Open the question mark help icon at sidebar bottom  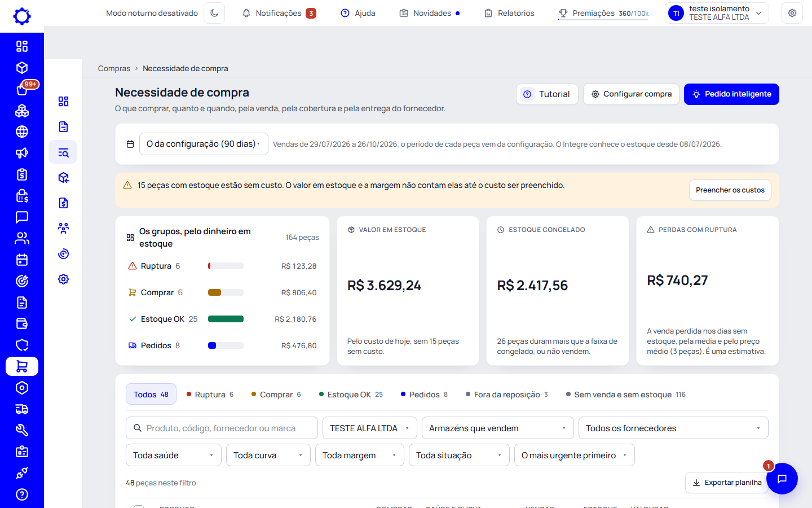22,494
